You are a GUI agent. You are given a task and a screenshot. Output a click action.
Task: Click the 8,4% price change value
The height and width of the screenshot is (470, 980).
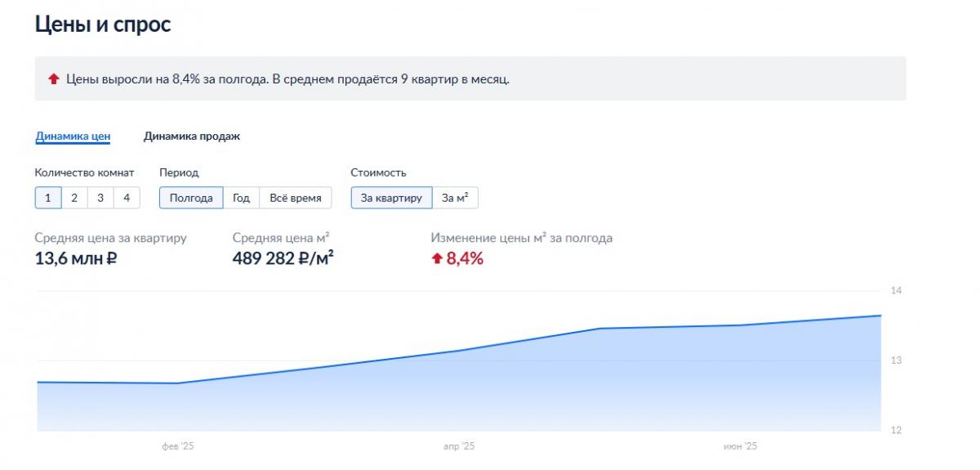pos(465,258)
